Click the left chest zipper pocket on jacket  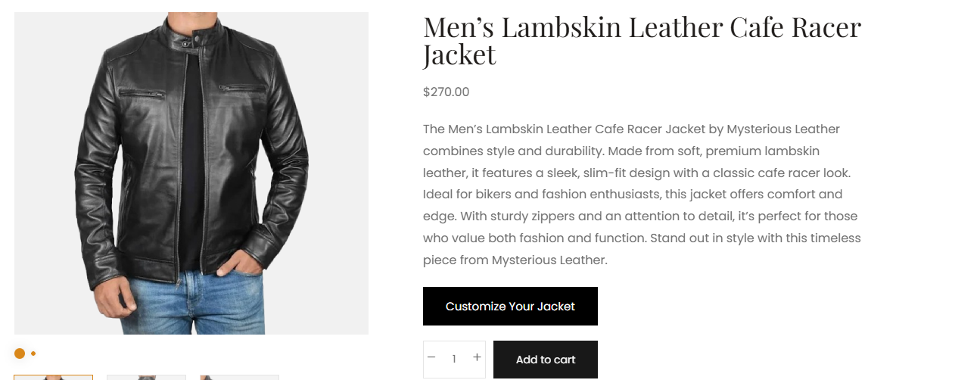tap(142, 94)
